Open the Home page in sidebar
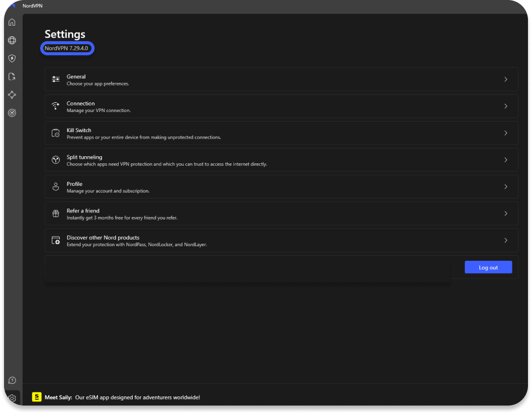532x414 pixels. (x=12, y=23)
